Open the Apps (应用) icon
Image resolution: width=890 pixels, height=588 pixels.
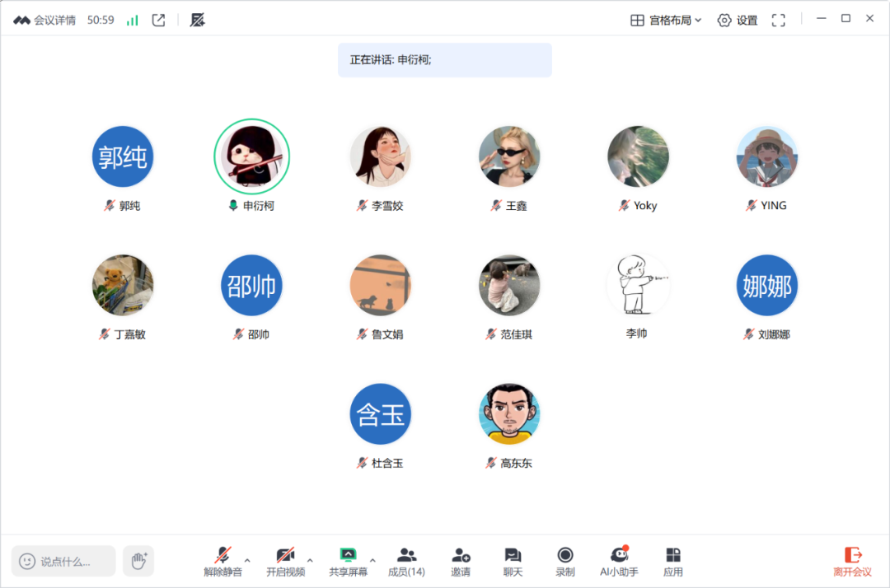672,561
